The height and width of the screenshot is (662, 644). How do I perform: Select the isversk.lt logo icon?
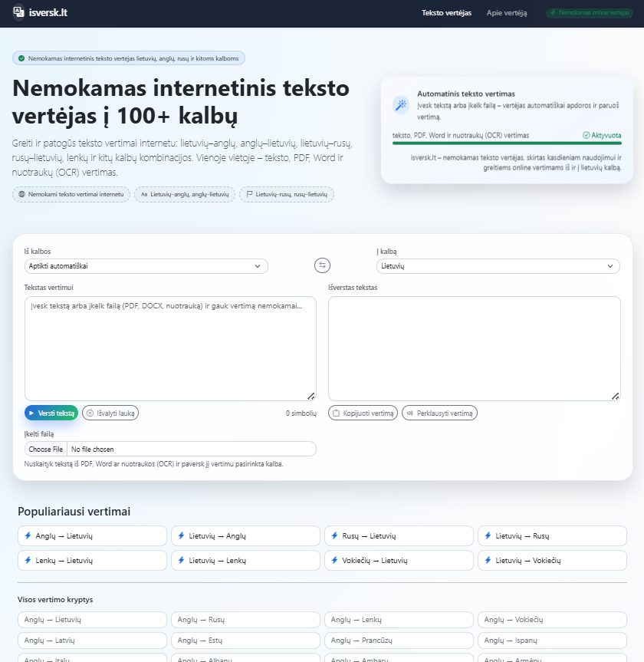click(x=18, y=12)
